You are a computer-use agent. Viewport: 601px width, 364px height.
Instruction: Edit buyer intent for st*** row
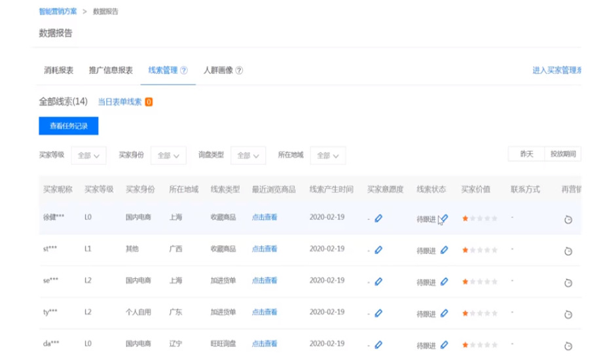pyautogui.click(x=378, y=250)
